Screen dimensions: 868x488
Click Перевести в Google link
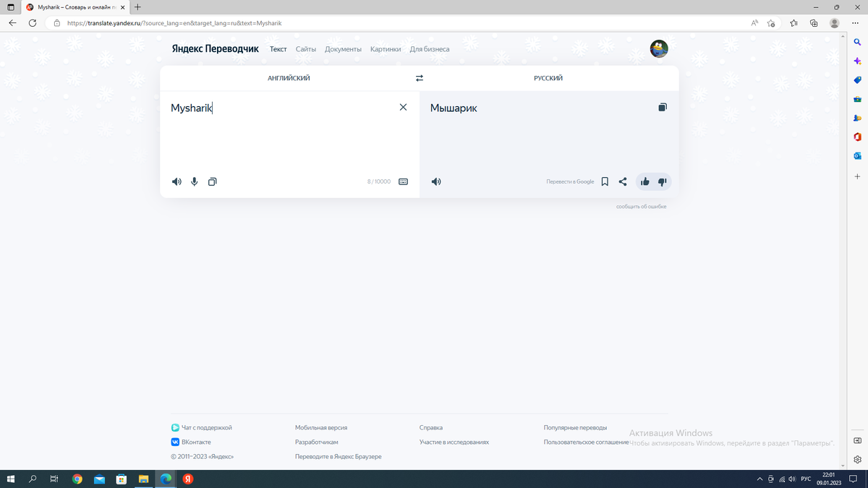[x=570, y=181]
